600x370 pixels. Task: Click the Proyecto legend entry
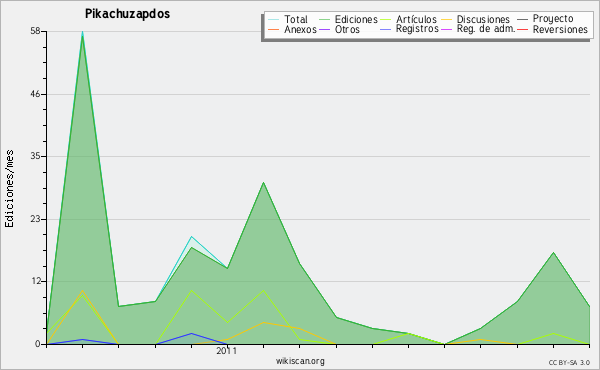point(553,19)
